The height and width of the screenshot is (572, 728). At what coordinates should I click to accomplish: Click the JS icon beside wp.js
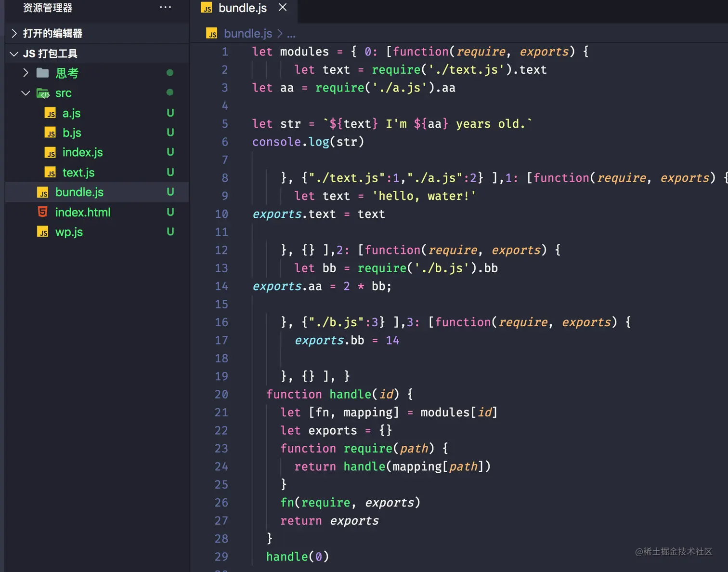tap(43, 232)
